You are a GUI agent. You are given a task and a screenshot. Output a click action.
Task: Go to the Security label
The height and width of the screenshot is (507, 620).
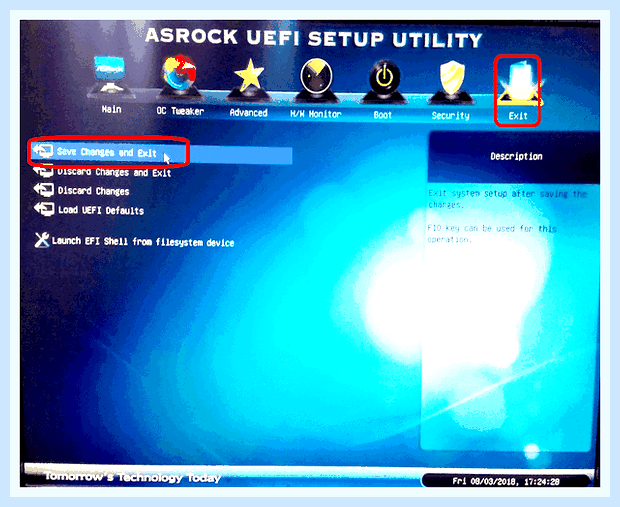pyautogui.click(x=450, y=115)
